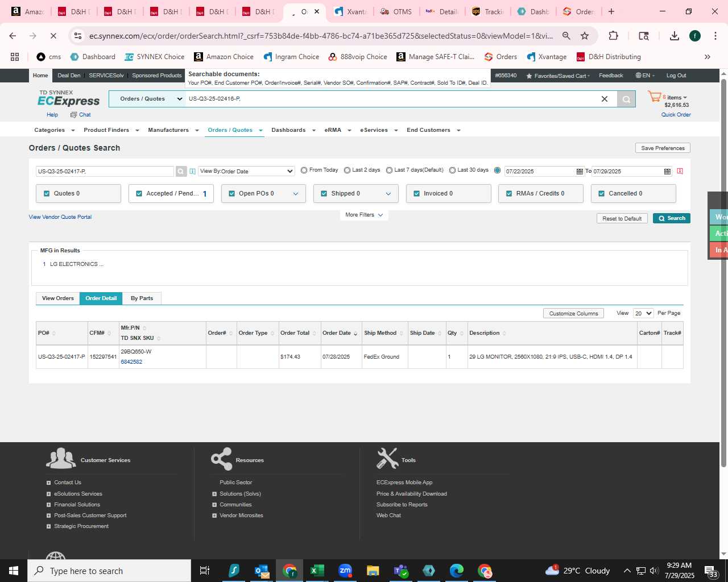
Task: Bookmark this page with star icon
Action: (x=585, y=36)
